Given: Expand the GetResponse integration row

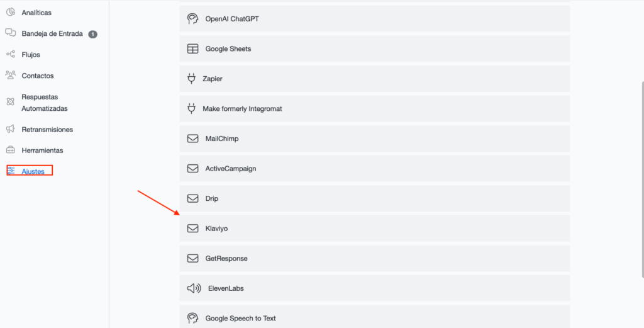Looking at the screenshot, I should coord(374,258).
